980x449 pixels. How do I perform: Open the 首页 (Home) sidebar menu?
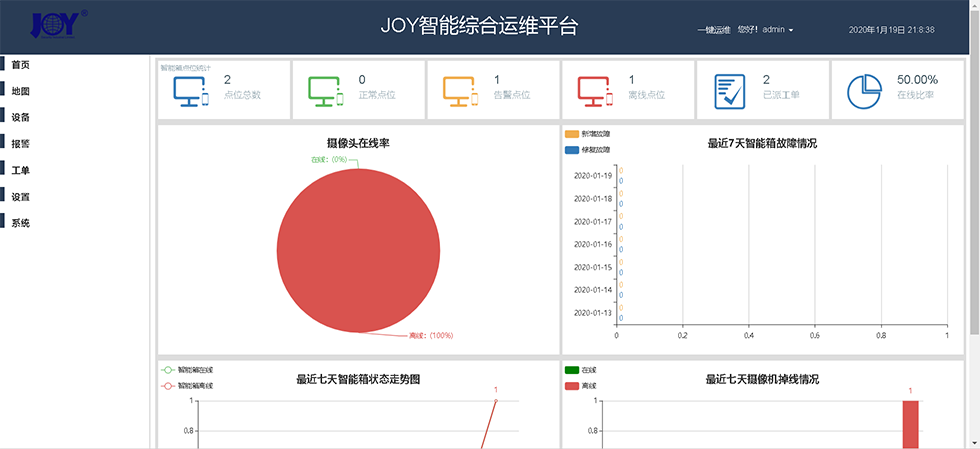21,65
